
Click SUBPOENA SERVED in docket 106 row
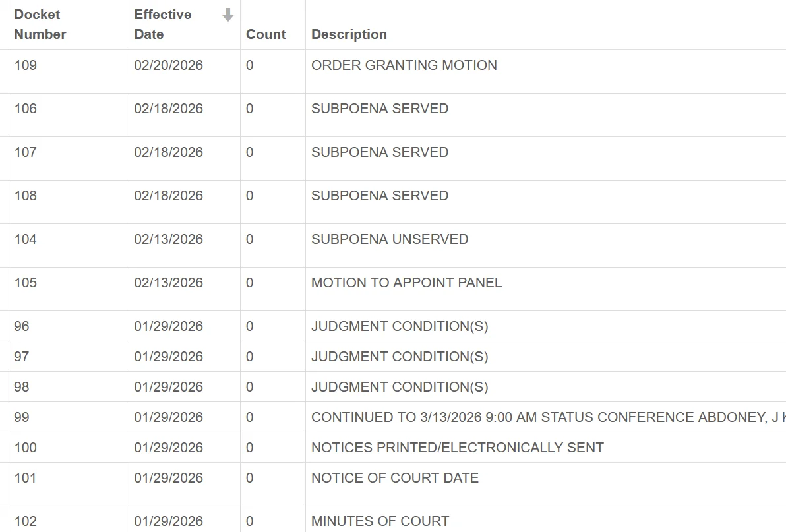click(x=379, y=109)
